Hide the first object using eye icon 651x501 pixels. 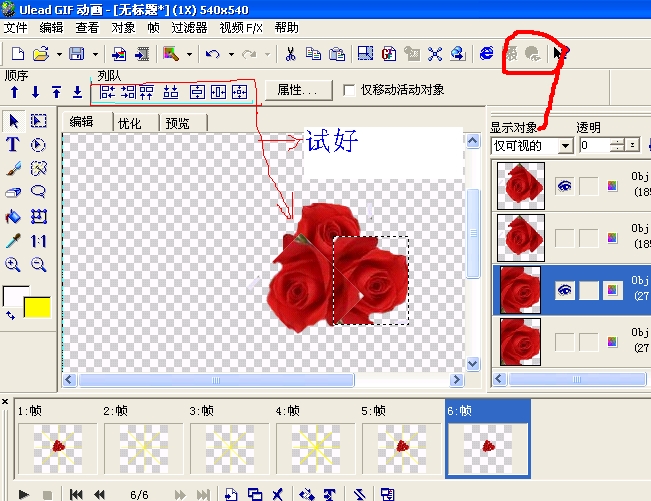point(564,185)
